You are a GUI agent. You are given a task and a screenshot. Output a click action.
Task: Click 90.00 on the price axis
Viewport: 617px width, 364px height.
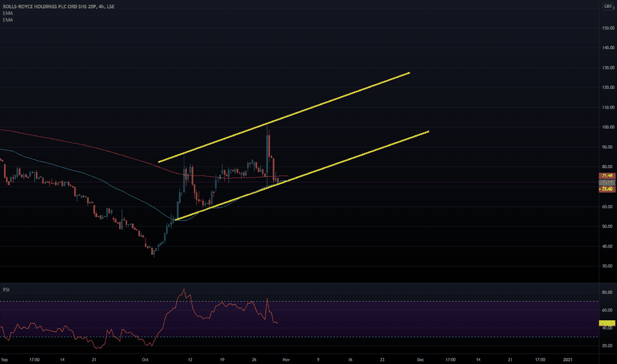click(608, 147)
